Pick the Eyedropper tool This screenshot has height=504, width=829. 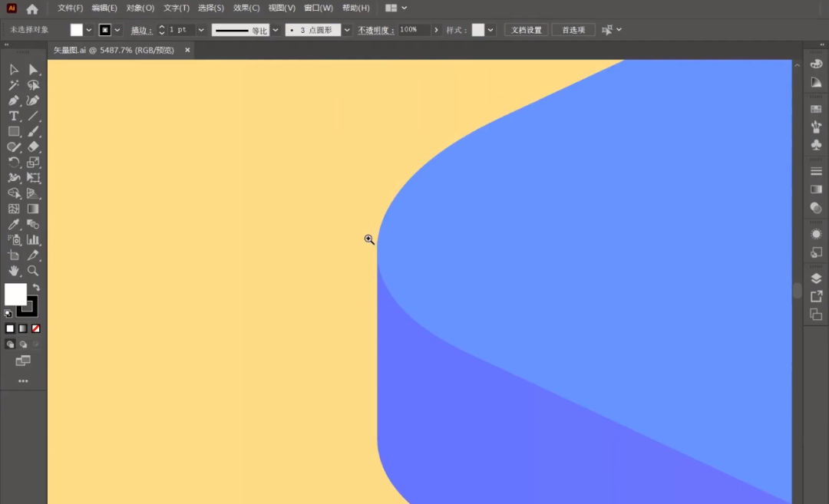click(14, 225)
